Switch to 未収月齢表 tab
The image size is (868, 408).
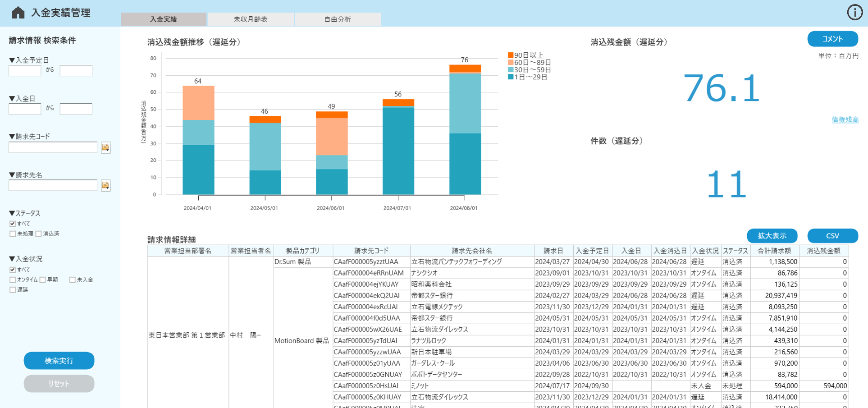tap(251, 19)
